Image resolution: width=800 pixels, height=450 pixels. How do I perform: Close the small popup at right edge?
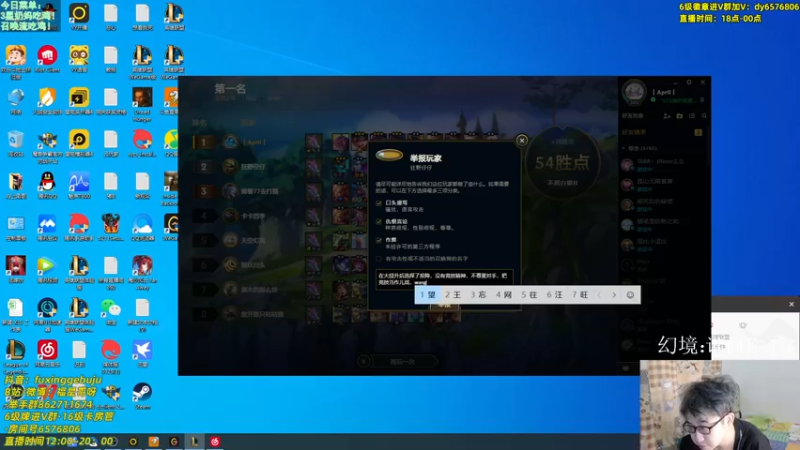tap(791, 304)
